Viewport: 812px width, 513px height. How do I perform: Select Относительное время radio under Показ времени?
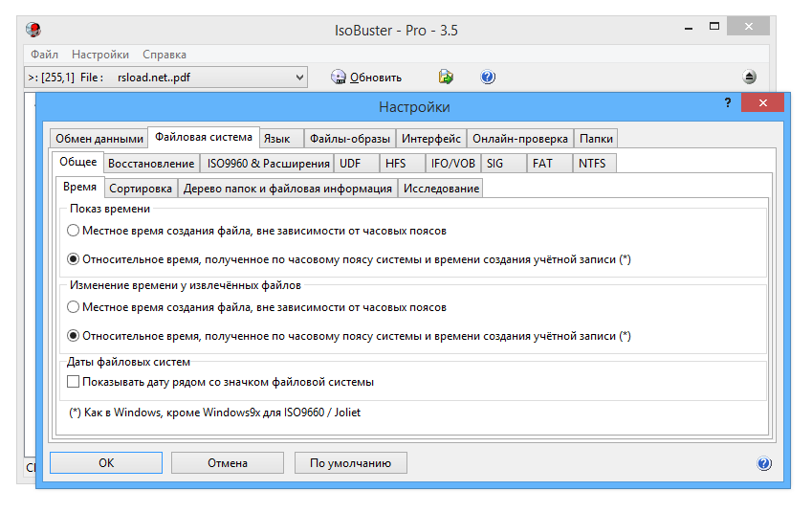(x=73, y=259)
